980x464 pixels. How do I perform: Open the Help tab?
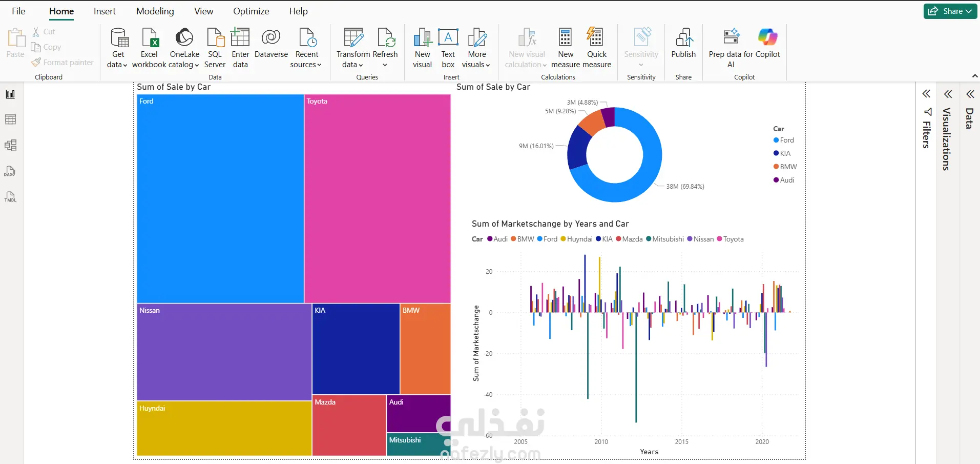(298, 11)
